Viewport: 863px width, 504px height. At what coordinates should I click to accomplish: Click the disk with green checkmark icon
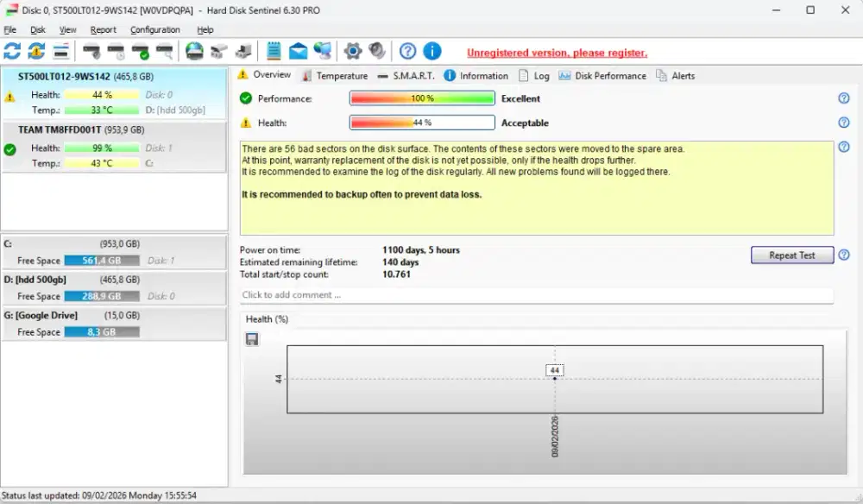pos(140,52)
